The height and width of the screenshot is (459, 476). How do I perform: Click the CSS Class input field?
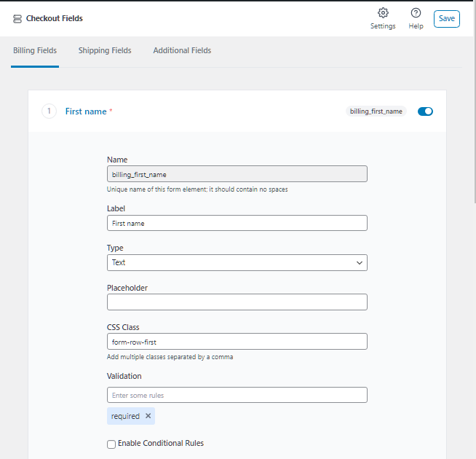[237, 341]
